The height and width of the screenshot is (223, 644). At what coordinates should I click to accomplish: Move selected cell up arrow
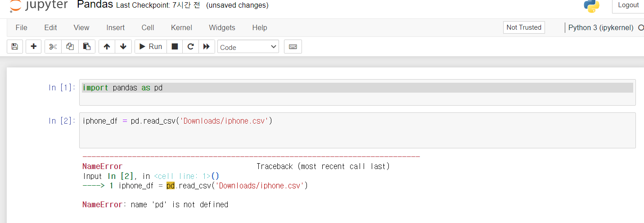coord(107,47)
